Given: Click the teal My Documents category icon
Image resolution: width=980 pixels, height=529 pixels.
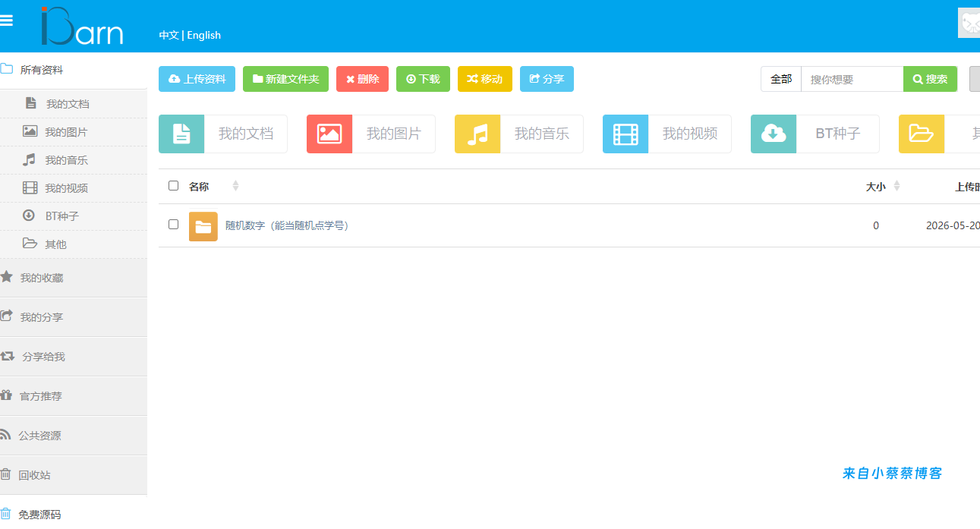Looking at the screenshot, I should point(181,134).
